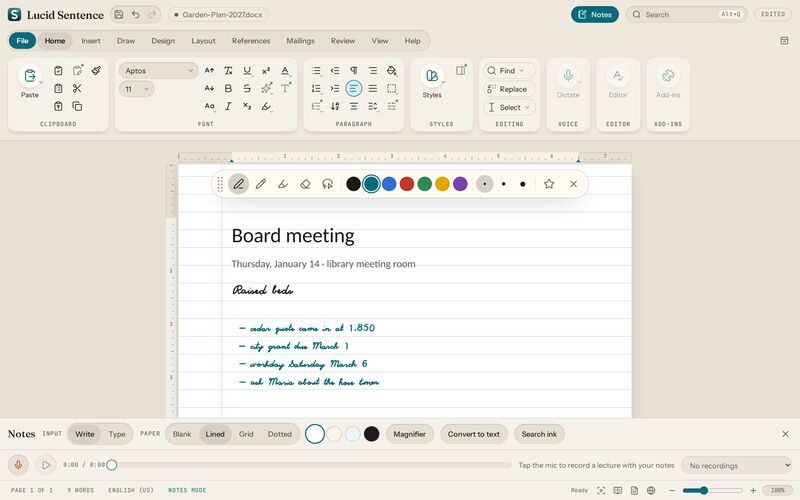Screen dimensions: 800x500
Task: Select the pencil drawing tool
Action: pyautogui.click(x=261, y=184)
